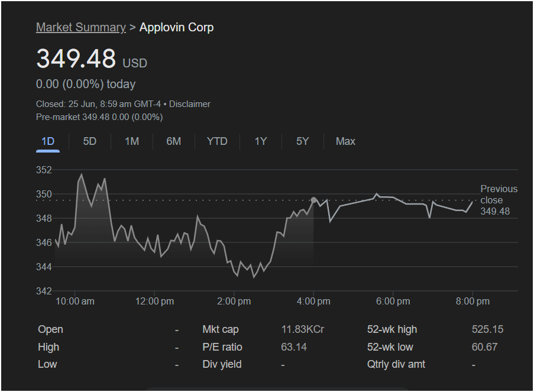The image size is (534, 392).
Task: Click the Open label in stats
Action: 50,329
